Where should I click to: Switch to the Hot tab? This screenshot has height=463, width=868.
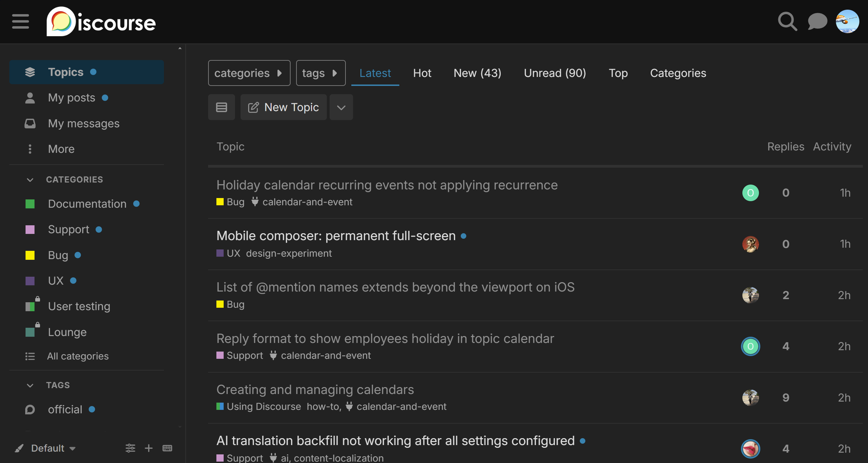(x=422, y=73)
